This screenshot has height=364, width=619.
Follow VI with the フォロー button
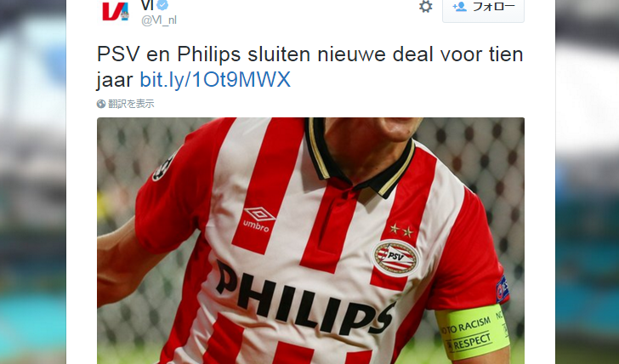[483, 9]
